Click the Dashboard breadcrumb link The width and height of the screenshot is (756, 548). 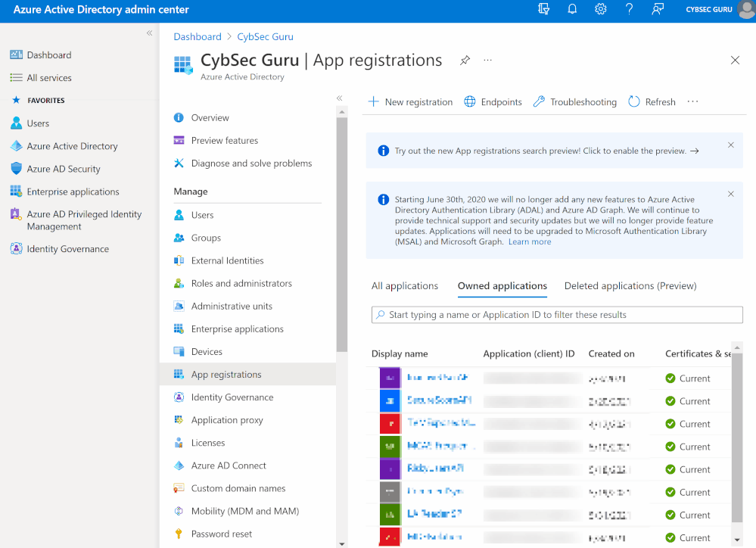click(x=198, y=36)
